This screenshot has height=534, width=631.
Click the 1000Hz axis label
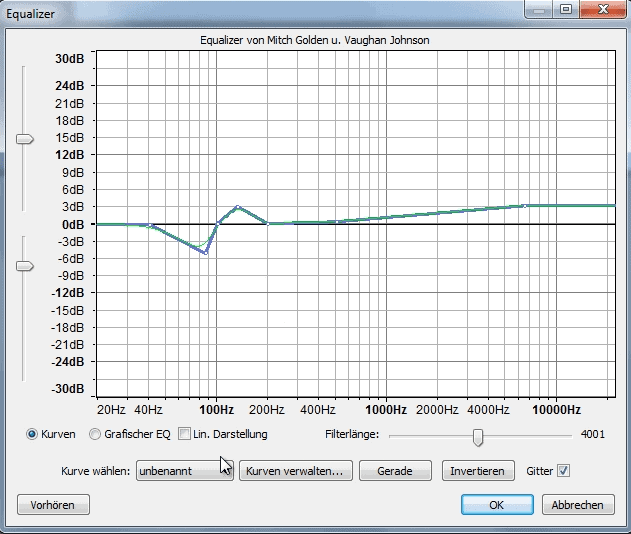[x=386, y=410]
